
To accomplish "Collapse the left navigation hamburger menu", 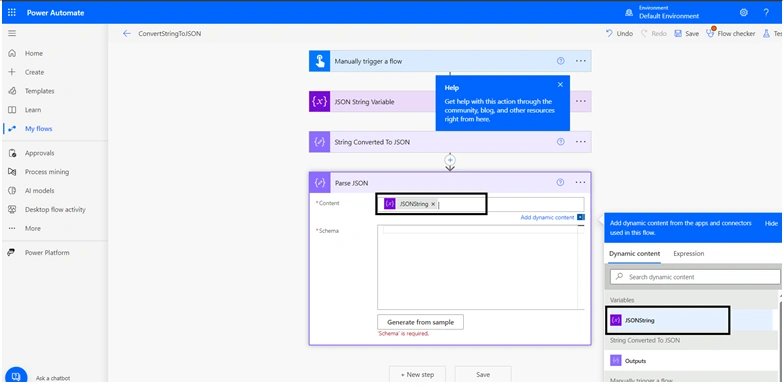I will coord(12,33).
